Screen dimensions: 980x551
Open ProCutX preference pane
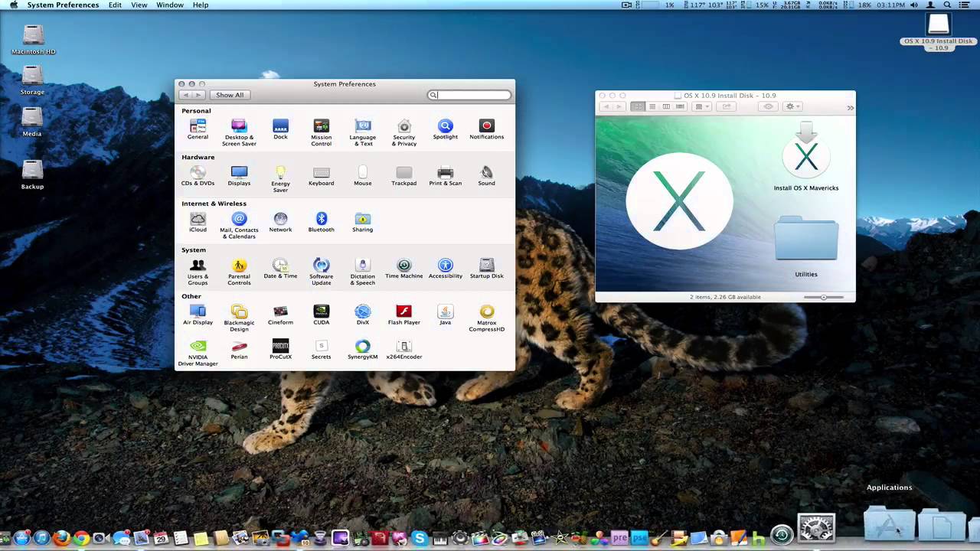click(x=280, y=348)
